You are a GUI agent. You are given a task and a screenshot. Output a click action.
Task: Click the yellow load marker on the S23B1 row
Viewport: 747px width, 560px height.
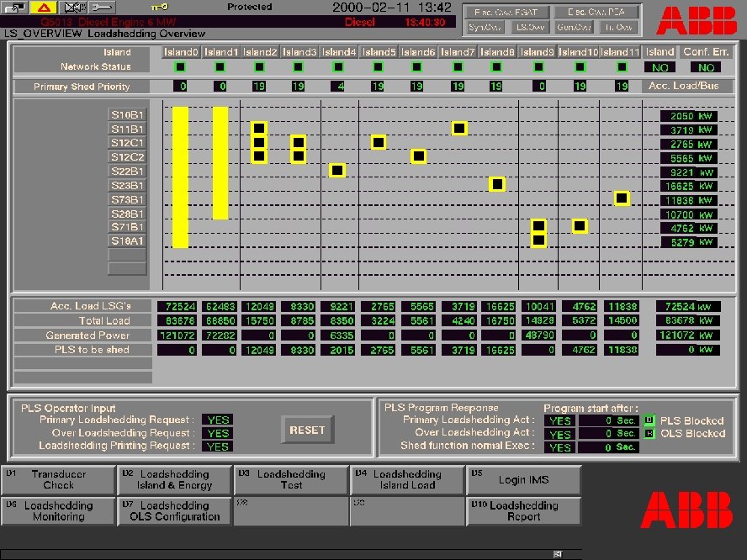pos(496,183)
